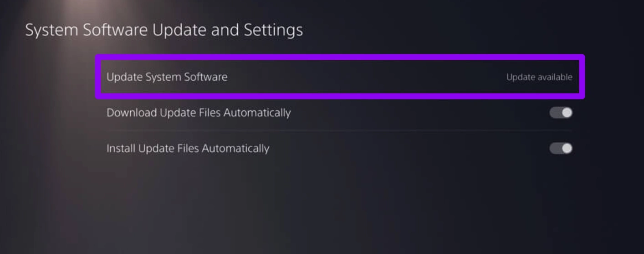Click the System Software Update and Settings heading
Viewport: 644px width, 254px height.
[164, 30]
